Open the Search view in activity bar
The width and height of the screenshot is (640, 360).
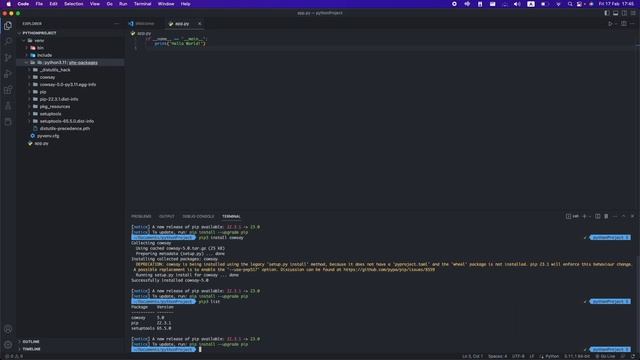[8, 42]
